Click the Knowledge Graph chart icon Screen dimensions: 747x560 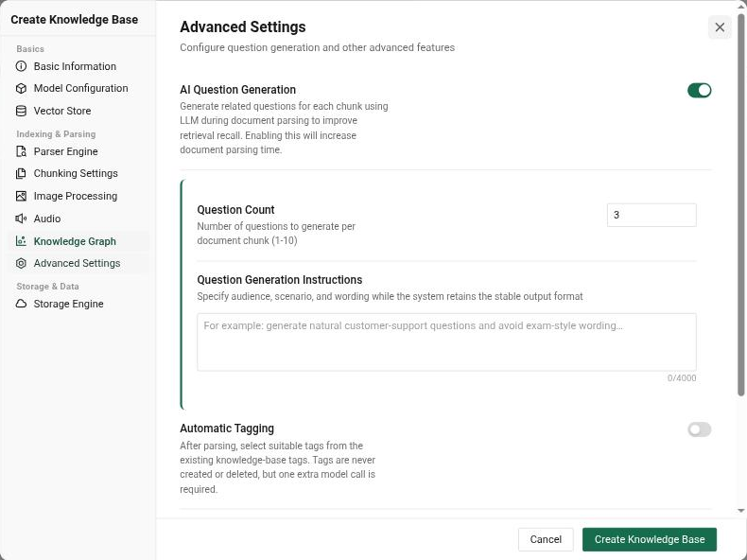coord(21,241)
